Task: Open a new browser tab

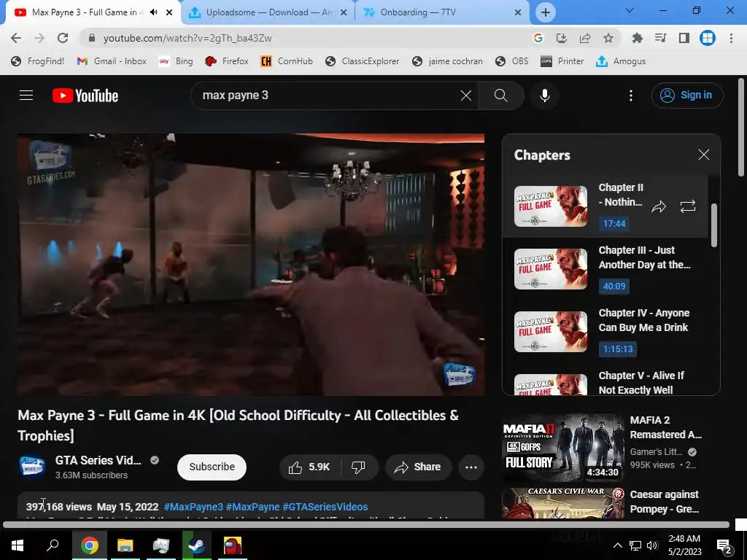Action: tap(546, 12)
